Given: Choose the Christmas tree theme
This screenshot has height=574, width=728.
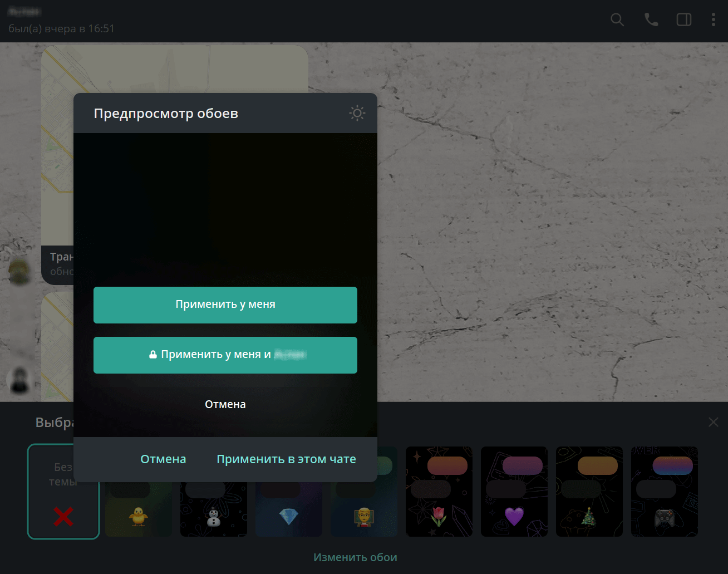Looking at the screenshot, I should click(589, 492).
